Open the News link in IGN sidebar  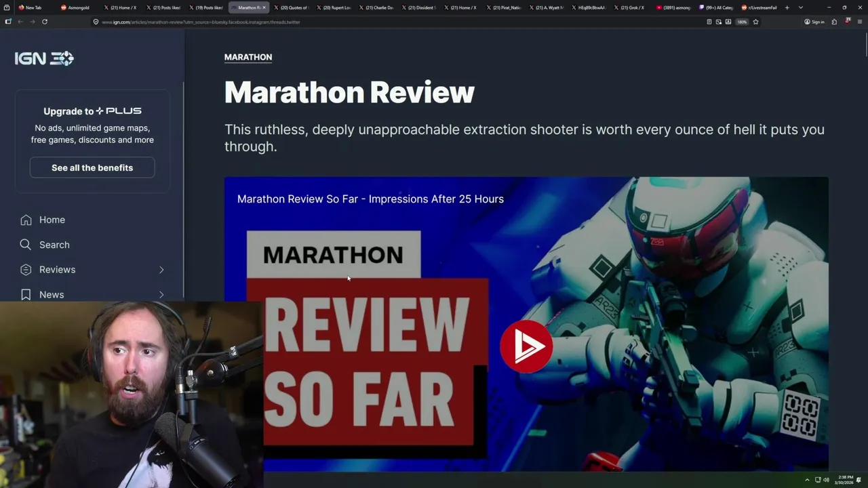click(x=52, y=295)
